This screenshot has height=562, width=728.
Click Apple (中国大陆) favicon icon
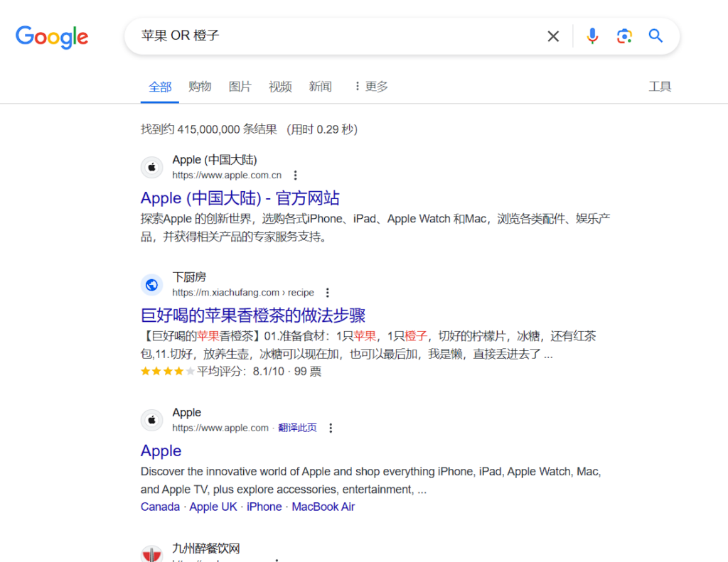tap(152, 167)
